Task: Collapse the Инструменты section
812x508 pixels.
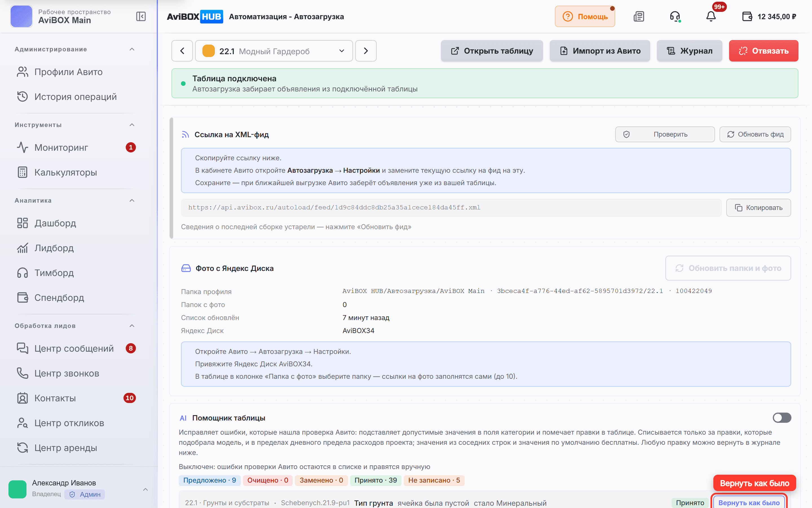Action: [x=132, y=125]
